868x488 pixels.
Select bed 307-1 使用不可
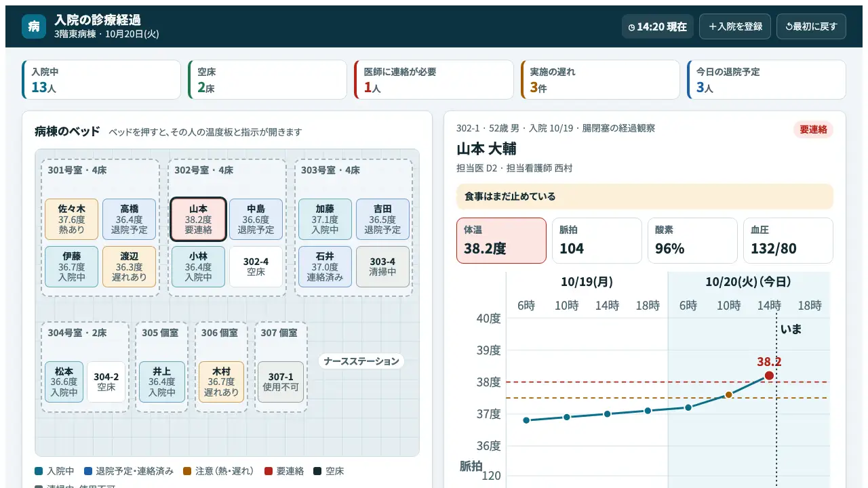click(281, 382)
